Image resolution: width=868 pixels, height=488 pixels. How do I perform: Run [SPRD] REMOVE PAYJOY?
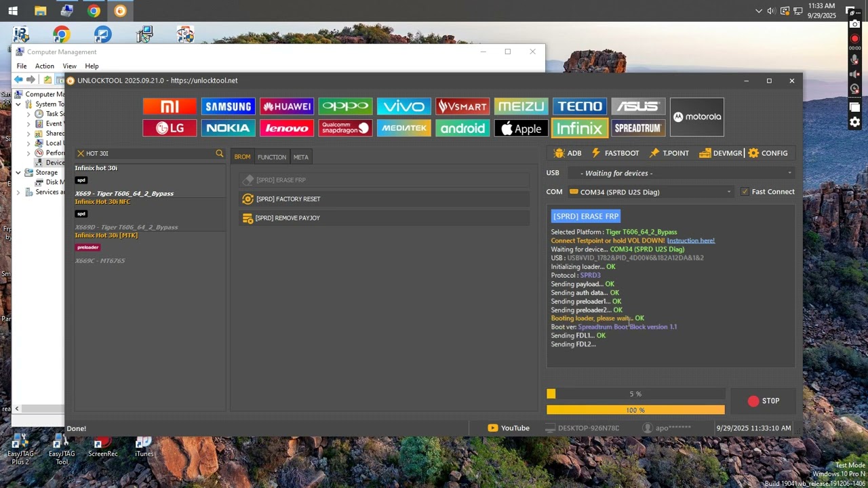[x=384, y=218]
